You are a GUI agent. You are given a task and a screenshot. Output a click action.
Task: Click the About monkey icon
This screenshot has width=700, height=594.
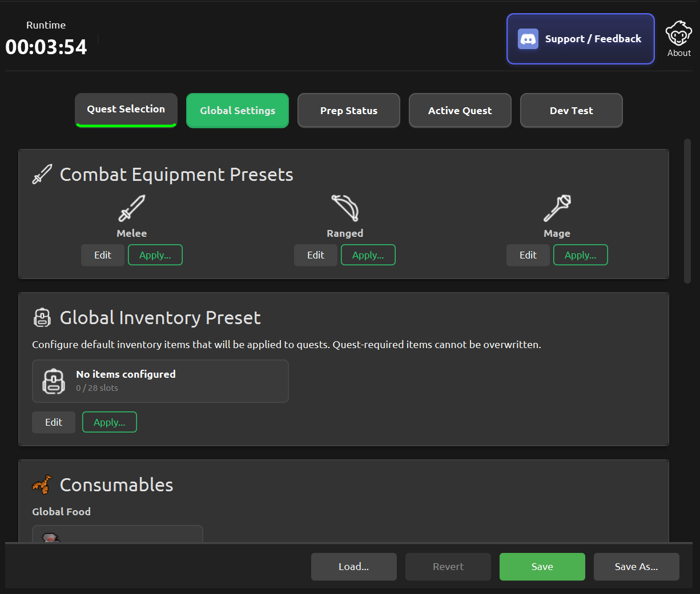679,34
